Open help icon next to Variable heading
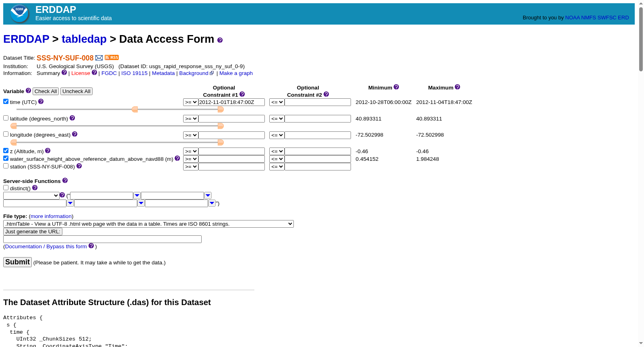This screenshot has width=644, height=347. click(x=28, y=91)
